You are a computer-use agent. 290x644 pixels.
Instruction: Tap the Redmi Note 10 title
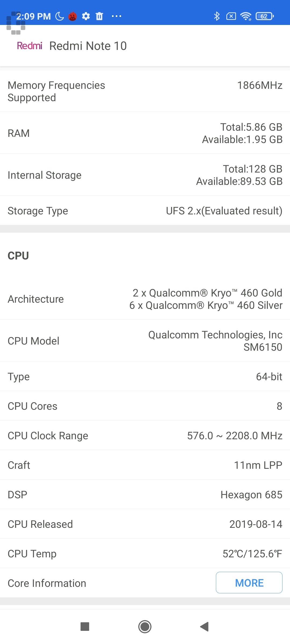click(x=88, y=46)
